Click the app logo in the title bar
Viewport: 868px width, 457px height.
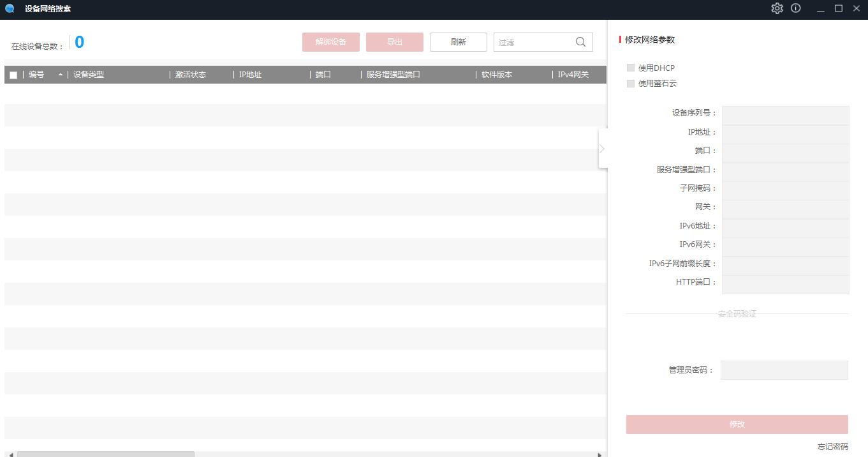[x=10, y=9]
